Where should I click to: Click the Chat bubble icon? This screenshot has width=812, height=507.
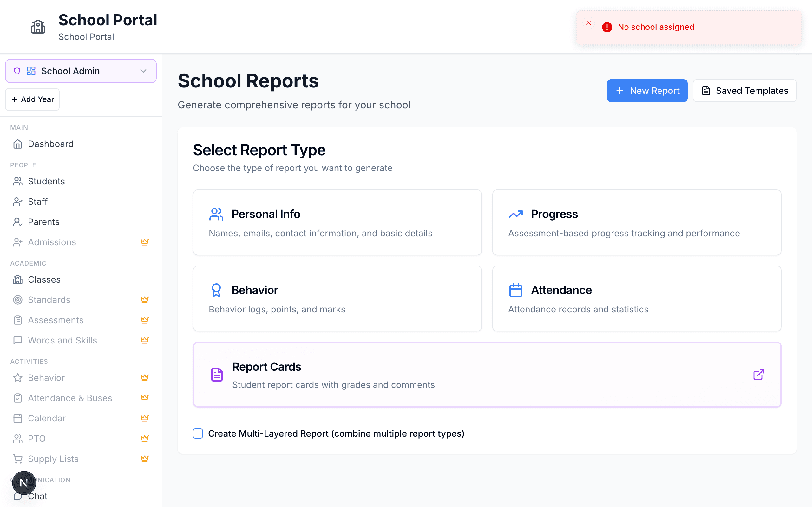click(17, 496)
